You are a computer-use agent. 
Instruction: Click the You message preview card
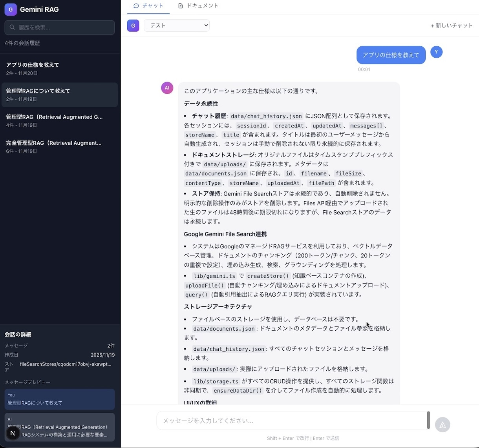tap(60, 399)
